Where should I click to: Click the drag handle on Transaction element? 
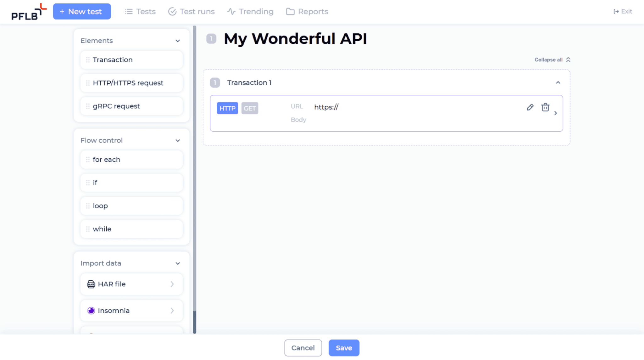tap(88, 60)
